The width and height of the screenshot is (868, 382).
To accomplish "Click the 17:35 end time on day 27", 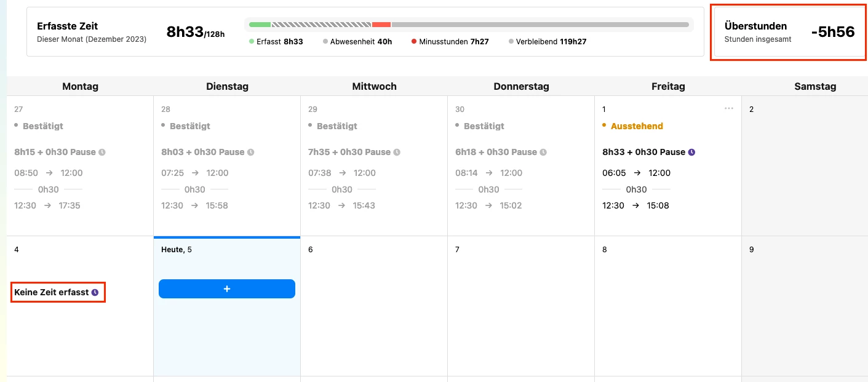I will (x=70, y=205).
